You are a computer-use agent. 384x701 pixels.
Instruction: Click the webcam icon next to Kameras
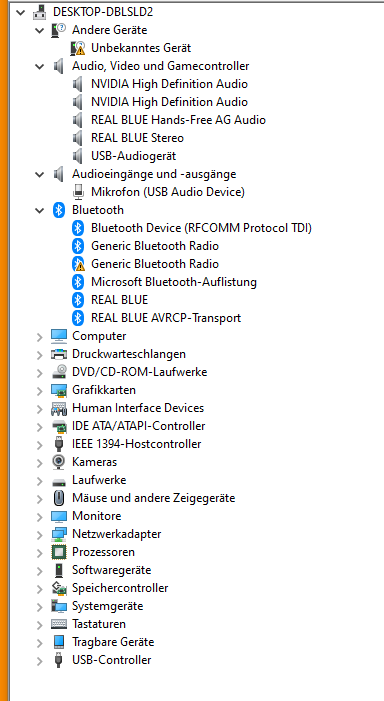point(59,462)
